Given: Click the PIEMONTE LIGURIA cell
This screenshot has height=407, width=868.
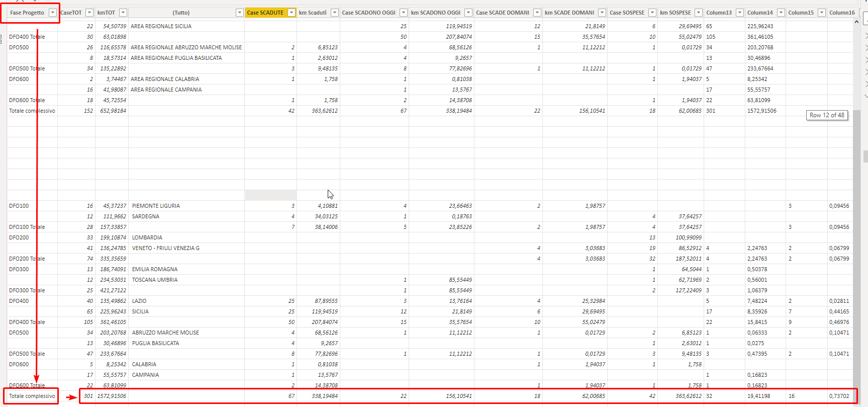Looking at the screenshot, I should tap(186, 206).
